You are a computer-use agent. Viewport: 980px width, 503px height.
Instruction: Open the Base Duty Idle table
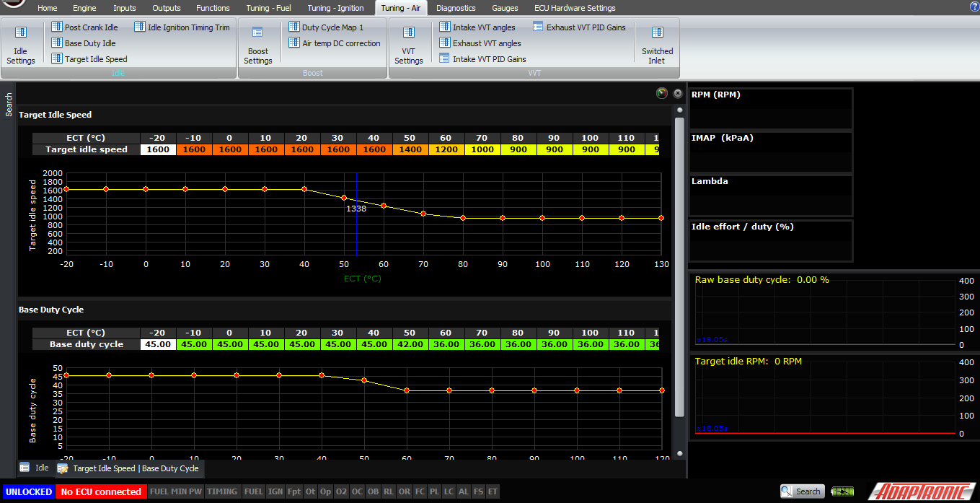pyautogui.click(x=83, y=43)
